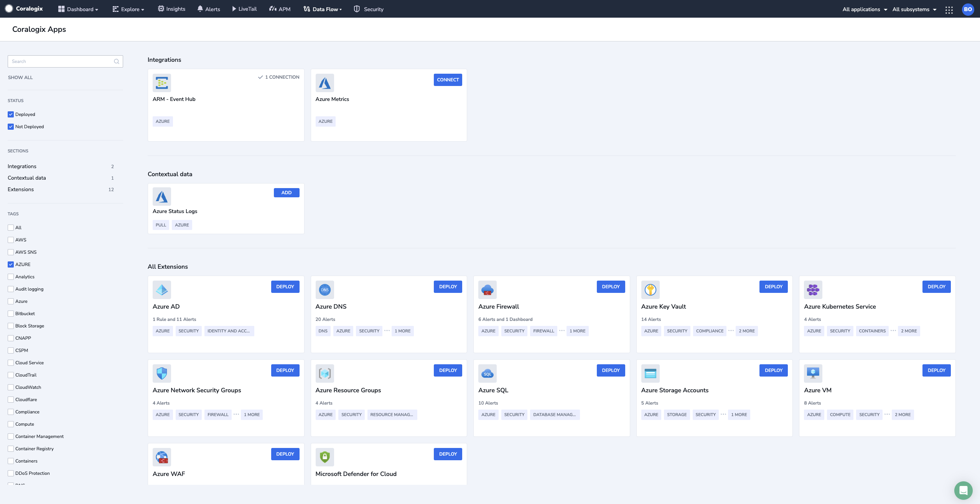
Task: Check the Analytics tag checkbox
Action: pos(11,277)
